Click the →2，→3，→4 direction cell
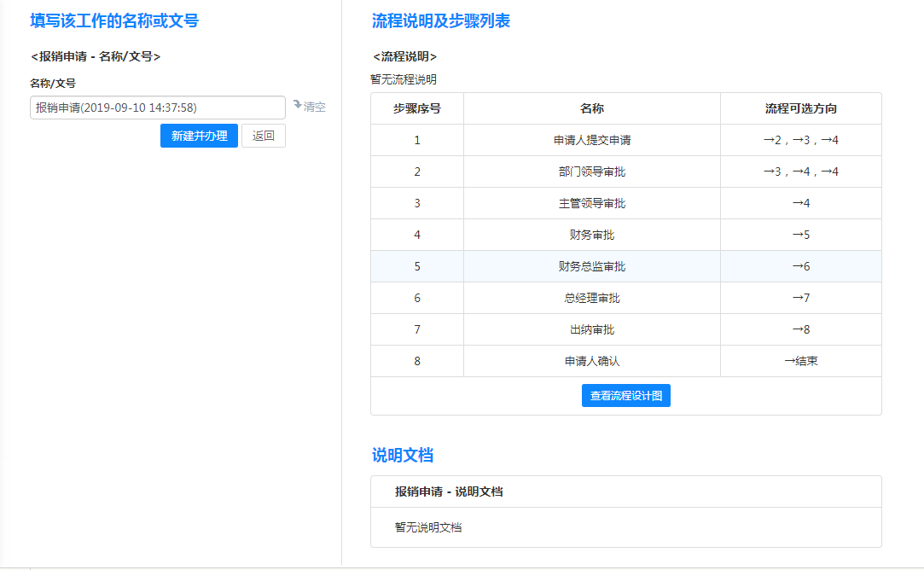Viewport: 924px width, 570px height. tap(800, 140)
